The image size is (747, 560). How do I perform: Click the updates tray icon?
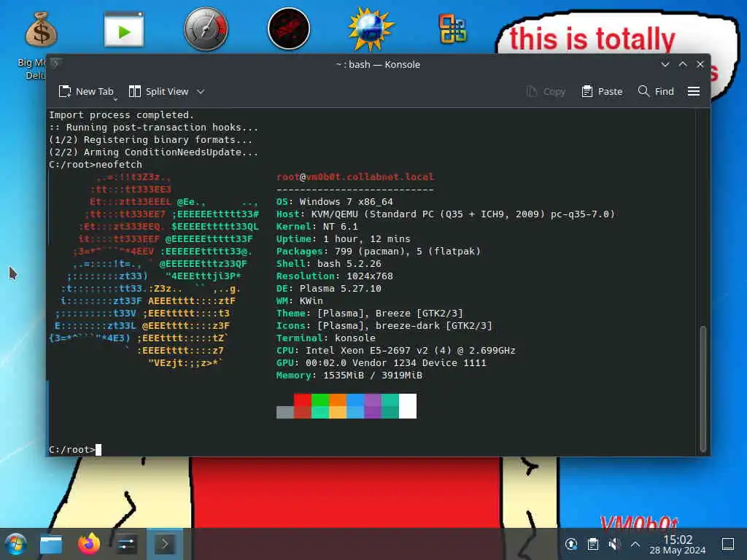(x=571, y=544)
